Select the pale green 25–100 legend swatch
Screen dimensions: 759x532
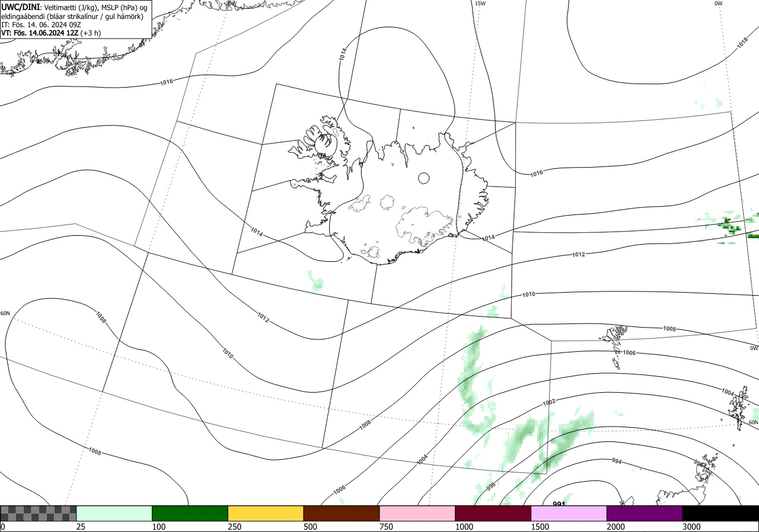(114, 513)
